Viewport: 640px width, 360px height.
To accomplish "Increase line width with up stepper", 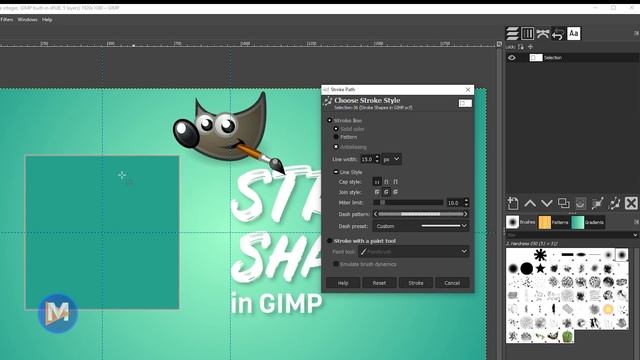I will tap(378, 157).
